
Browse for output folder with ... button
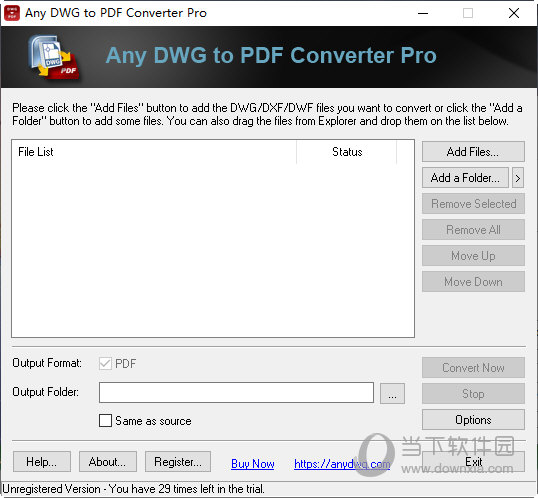tap(392, 394)
